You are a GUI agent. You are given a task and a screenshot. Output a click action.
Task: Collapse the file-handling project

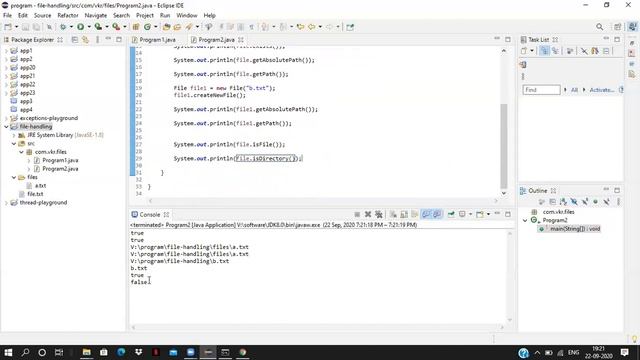point(6,127)
